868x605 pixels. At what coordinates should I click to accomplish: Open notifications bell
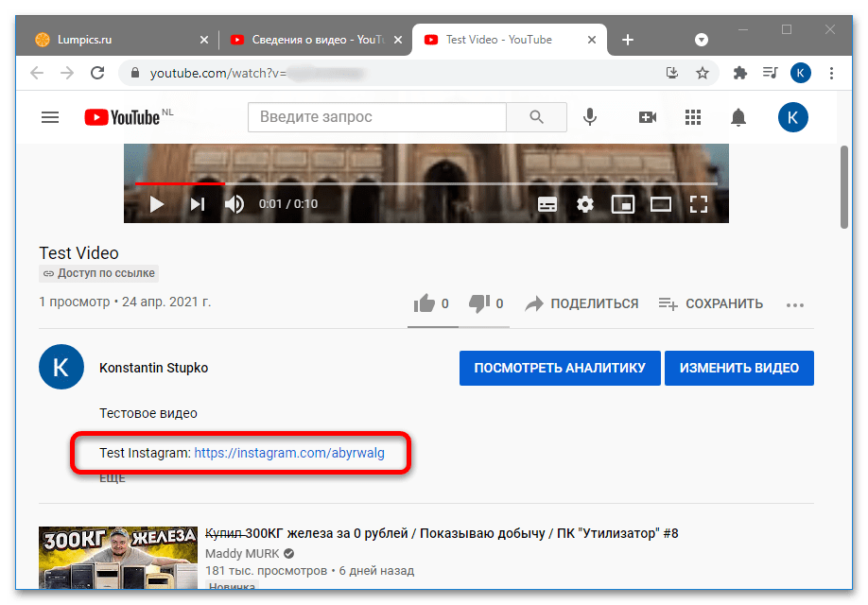738,117
